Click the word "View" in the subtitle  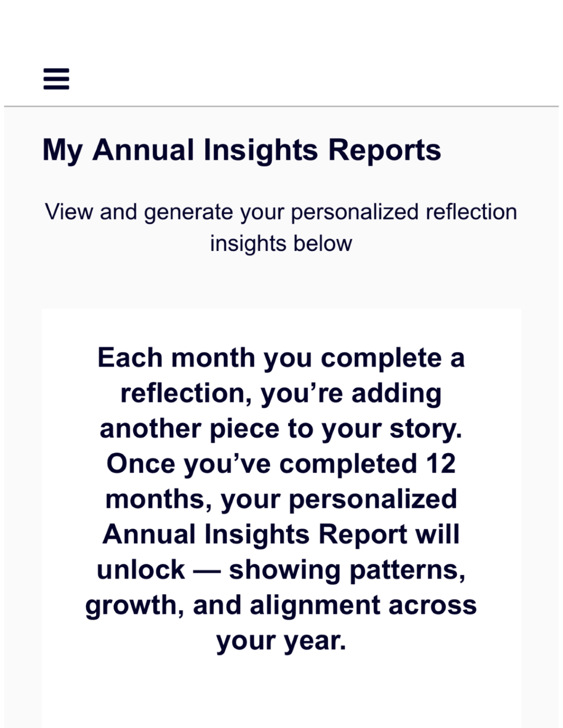69,212
